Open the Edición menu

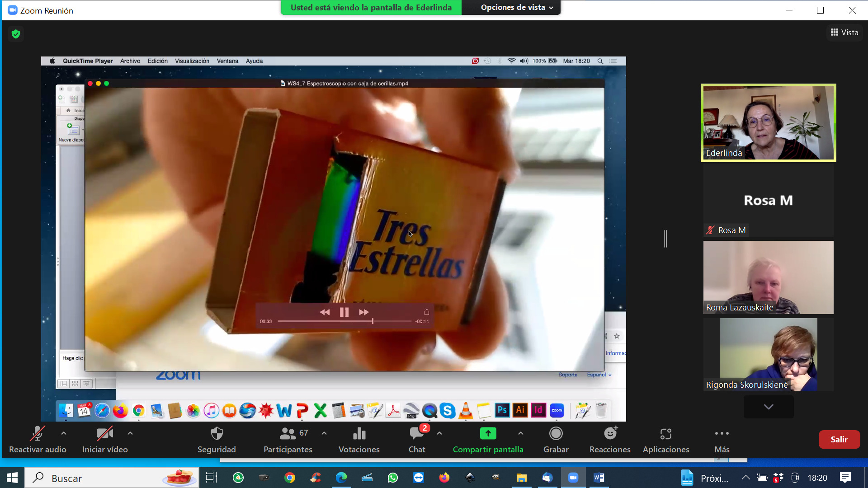coord(157,61)
